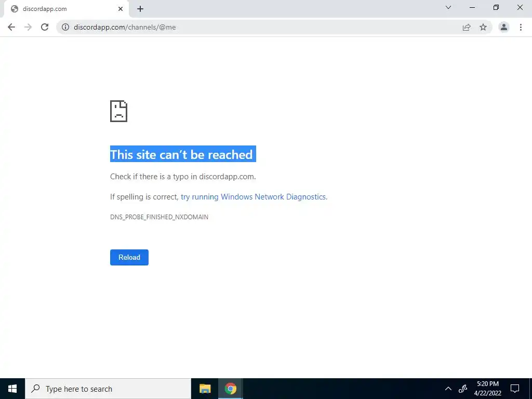Viewport: 532px width, 399px height.
Task: Reload the page with the toolbar refresh icon
Action: (45, 27)
